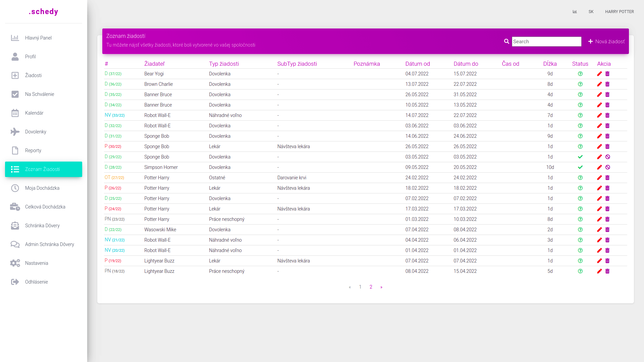Screen dimensions: 644x362
Task: Open request ID PN (23/22)
Action: (x=114, y=219)
